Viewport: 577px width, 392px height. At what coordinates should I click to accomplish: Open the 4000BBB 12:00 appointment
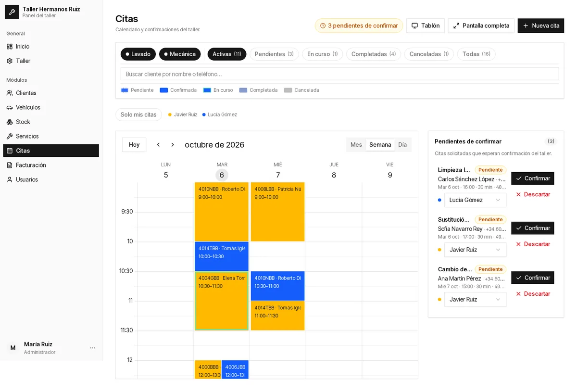point(208,370)
